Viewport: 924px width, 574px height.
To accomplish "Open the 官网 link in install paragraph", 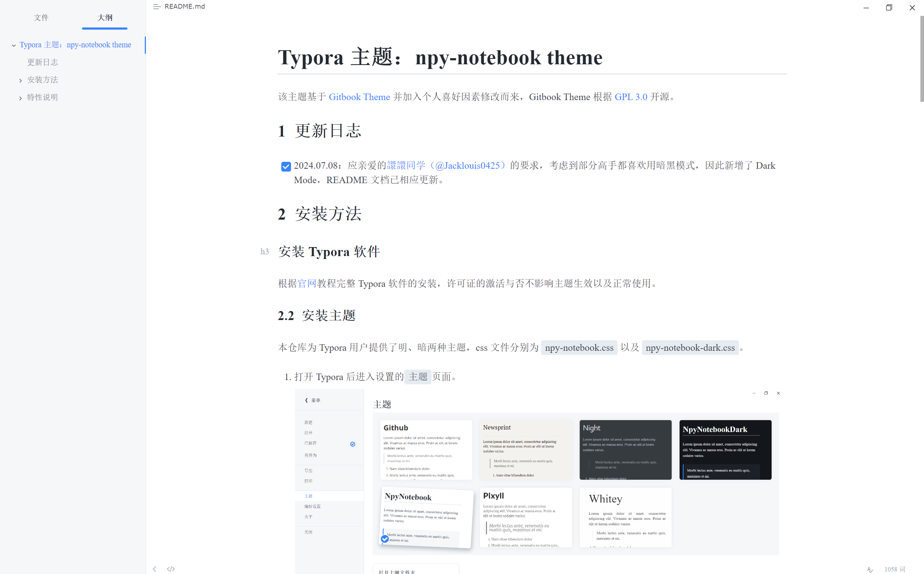I will (307, 284).
